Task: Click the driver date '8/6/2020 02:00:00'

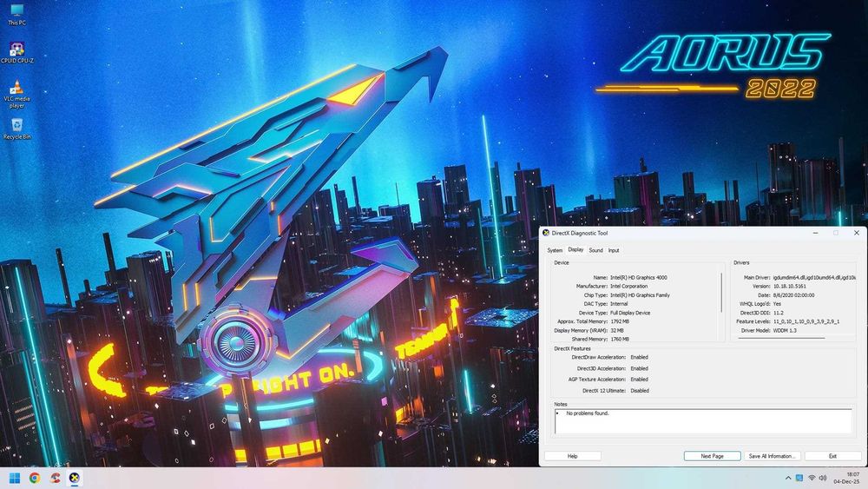Action: (793, 295)
